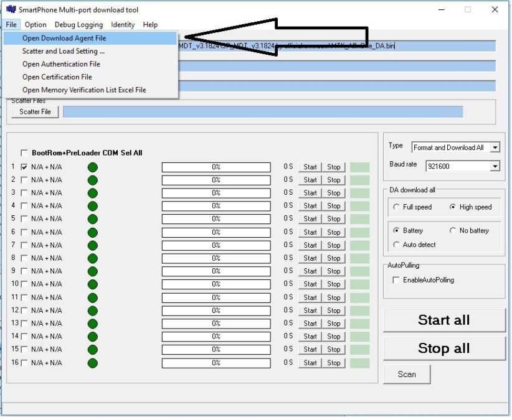Check port 3 checkbox
The height and width of the screenshot is (420, 512).
24,194
